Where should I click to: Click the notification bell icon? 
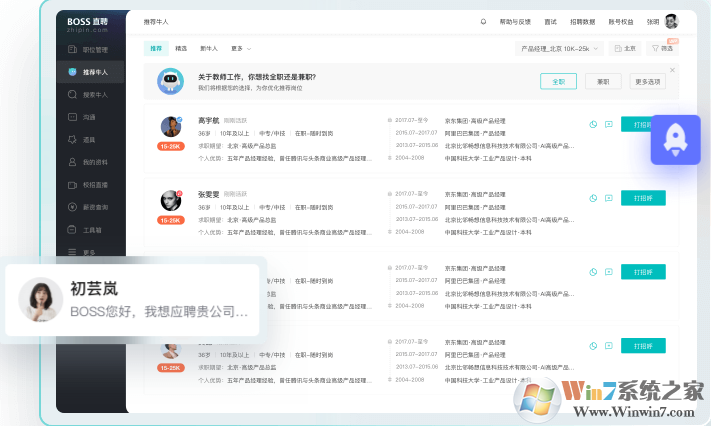484,21
